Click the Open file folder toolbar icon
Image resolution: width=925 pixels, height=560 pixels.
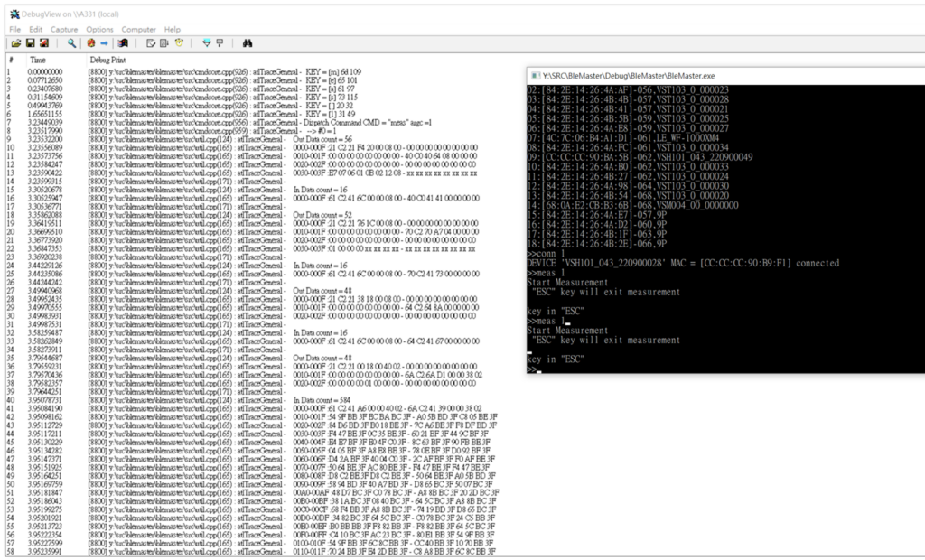point(15,43)
